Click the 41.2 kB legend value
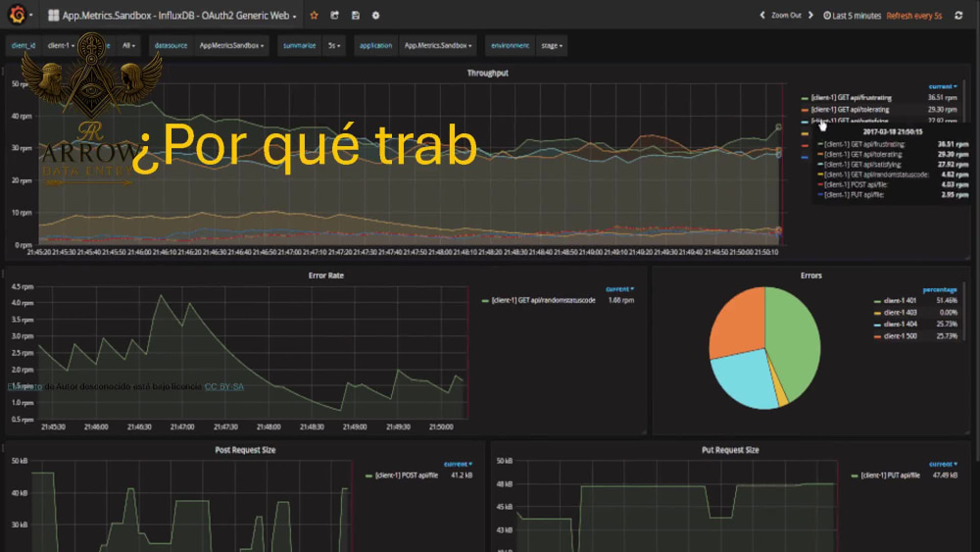This screenshot has width=980, height=552. 462,476
